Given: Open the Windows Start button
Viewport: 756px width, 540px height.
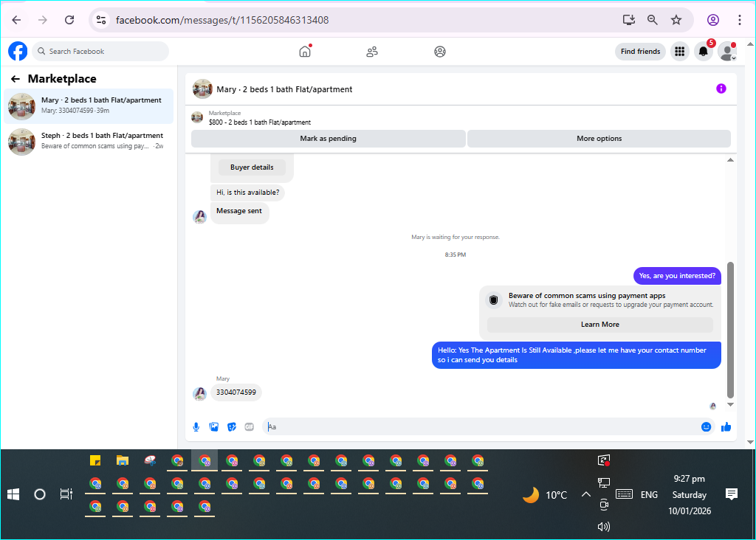Looking at the screenshot, I should pos(13,494).
